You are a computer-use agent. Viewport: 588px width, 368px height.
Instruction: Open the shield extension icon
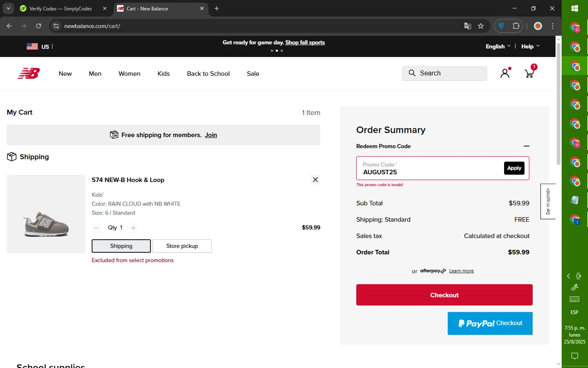coord(501,26)
